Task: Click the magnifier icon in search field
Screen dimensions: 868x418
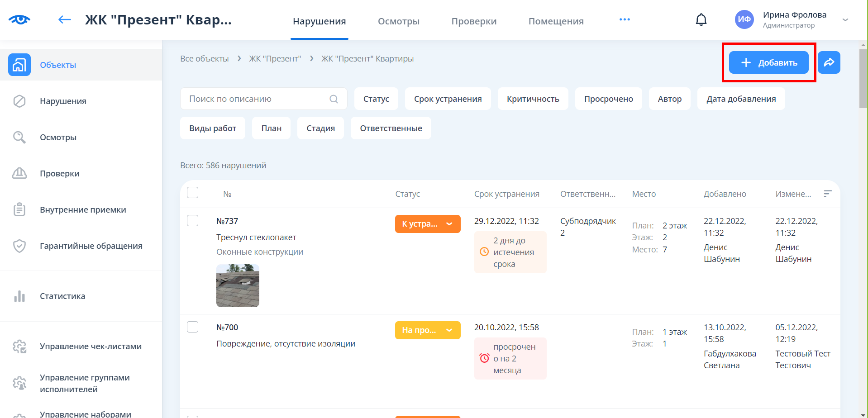Action: click(x=334, y=99)
